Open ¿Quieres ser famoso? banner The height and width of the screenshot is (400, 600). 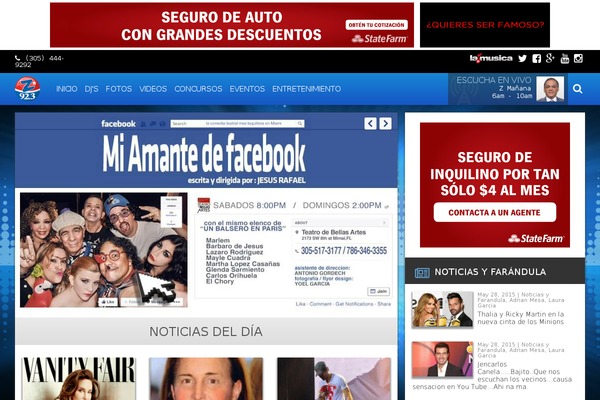(485, 25)
